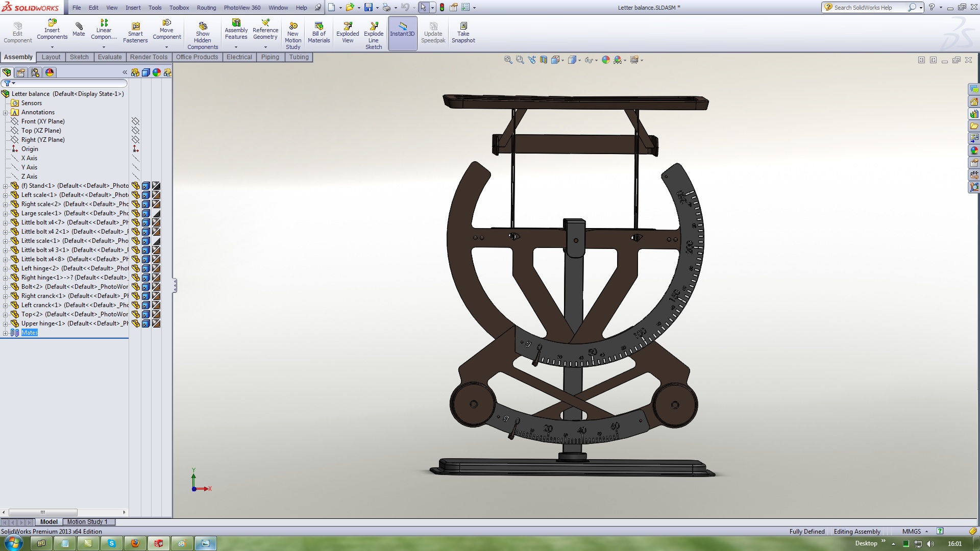Switch to the Evaluate tab
Screen dimensions: 980x551
point(110,57)
